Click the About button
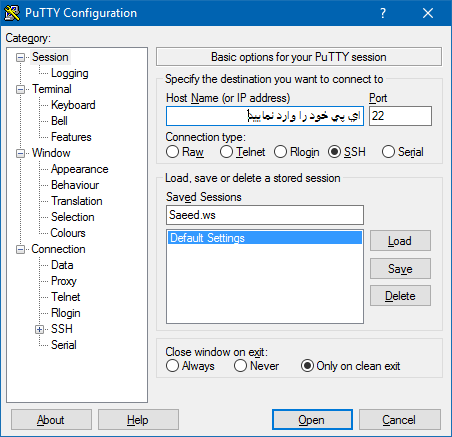 pyautogui.click(x=51, y=420)
